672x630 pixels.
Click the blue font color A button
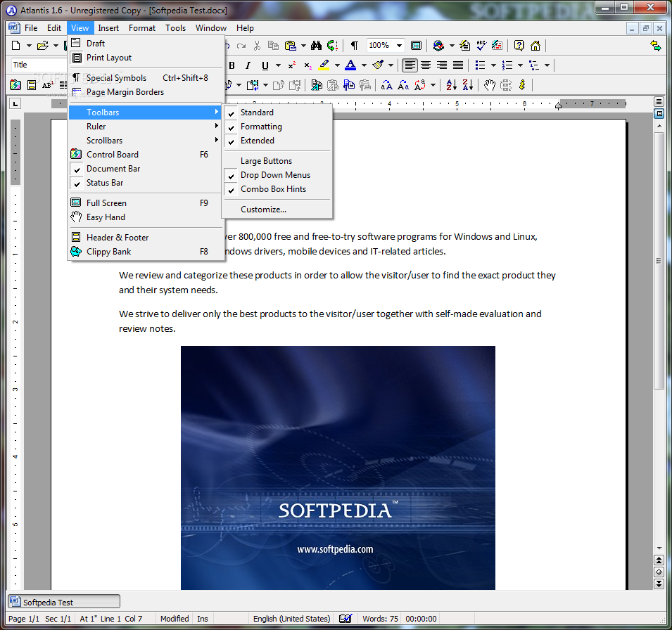click(x=350, y=65)
